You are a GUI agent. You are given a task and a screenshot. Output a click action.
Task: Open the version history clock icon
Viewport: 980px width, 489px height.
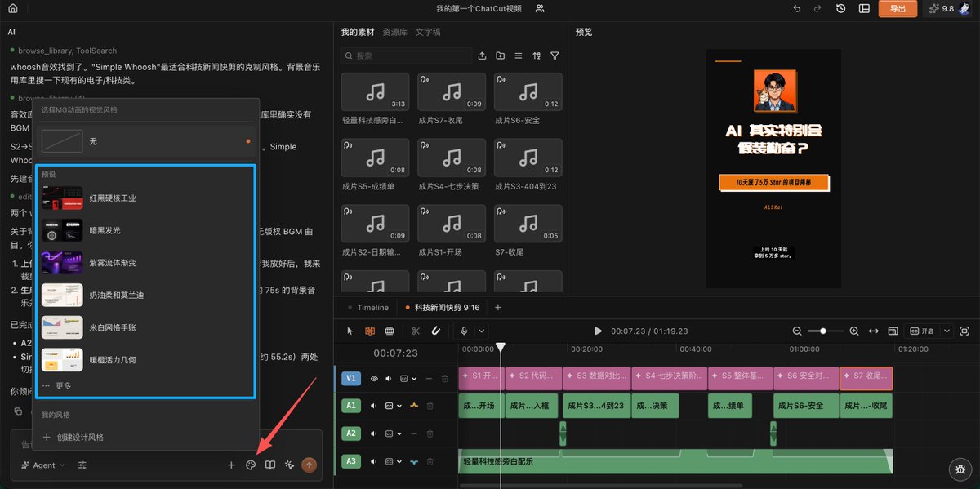(841, 8)
